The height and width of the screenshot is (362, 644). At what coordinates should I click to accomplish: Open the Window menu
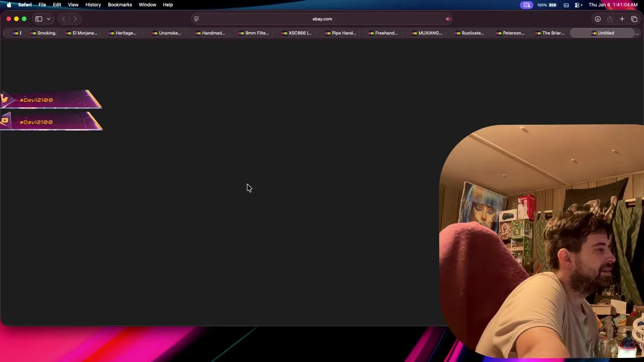point(147,5)
